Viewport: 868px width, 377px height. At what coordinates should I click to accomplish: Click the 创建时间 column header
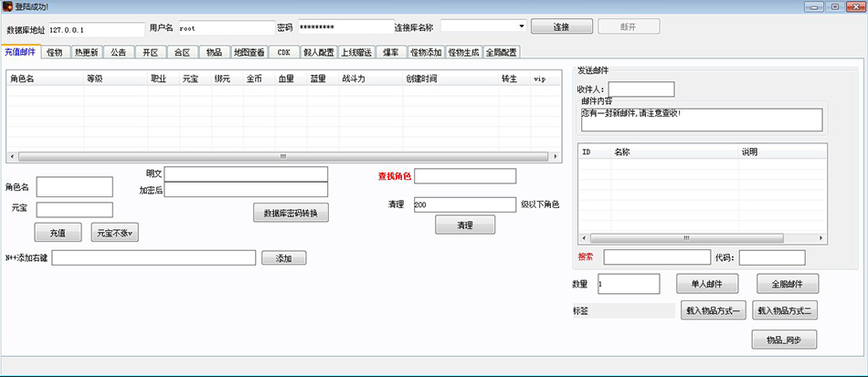pyautogui.click(x=450, y=79)
